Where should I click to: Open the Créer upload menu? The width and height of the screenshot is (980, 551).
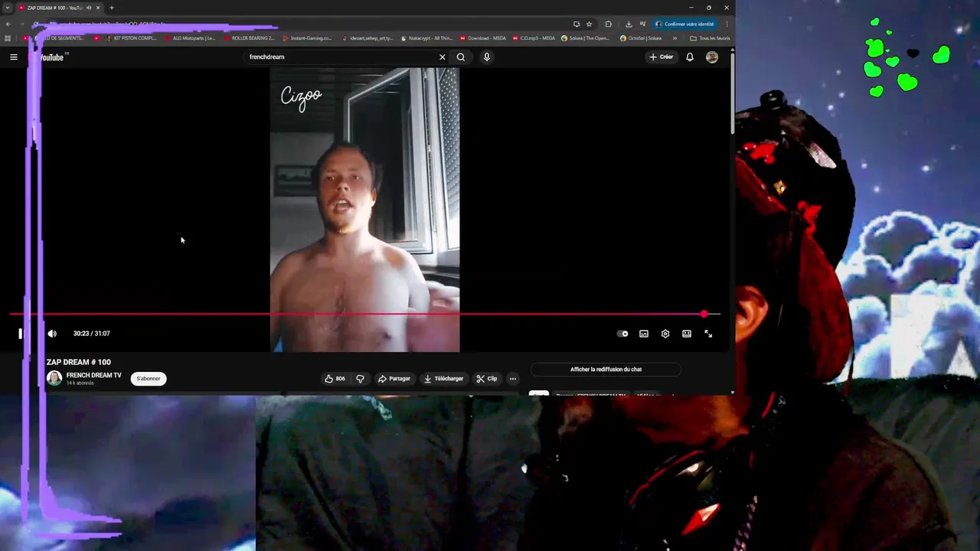pyautogui.click(x=661, y=57)
